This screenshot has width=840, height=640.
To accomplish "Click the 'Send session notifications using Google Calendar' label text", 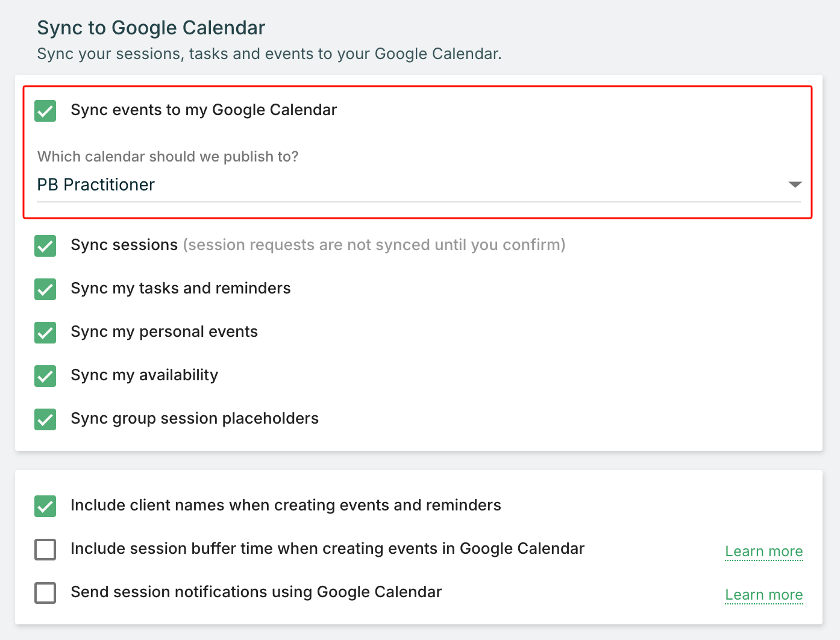I will coord(256,592).
